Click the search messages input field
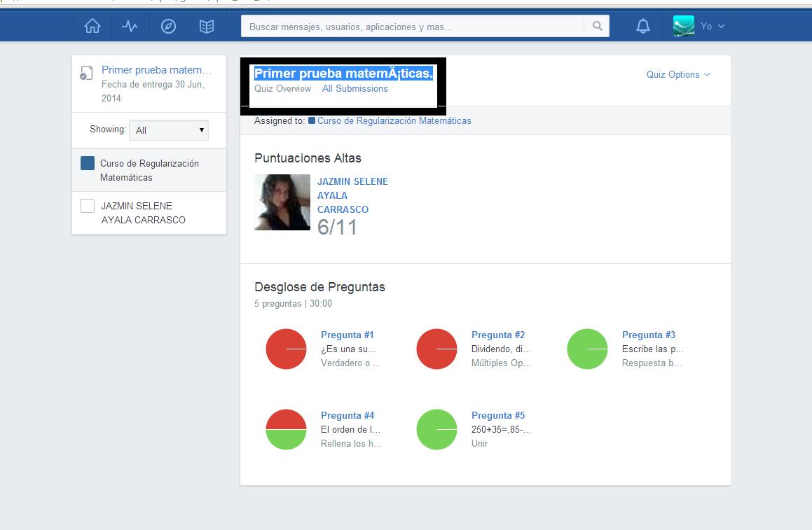The image size is (812, 530). 413,27
